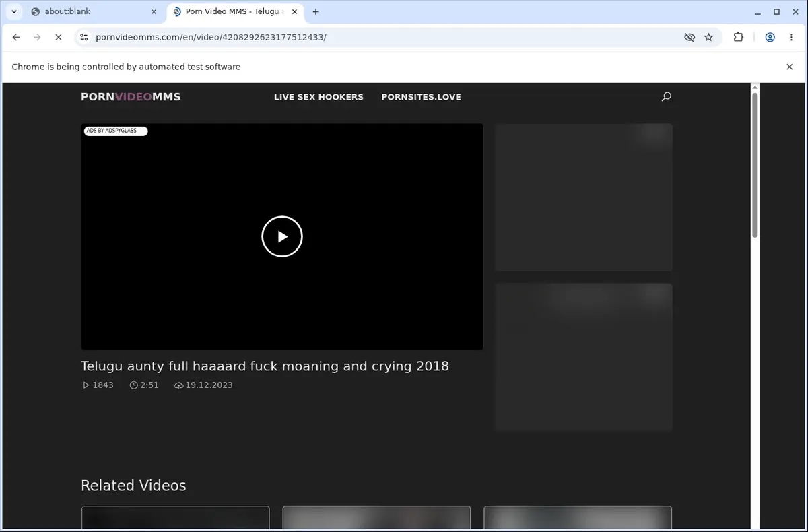The image size is (808, 532).
Task: Open the first related video card
Action: pyautogui.click(x=175, y=517)
